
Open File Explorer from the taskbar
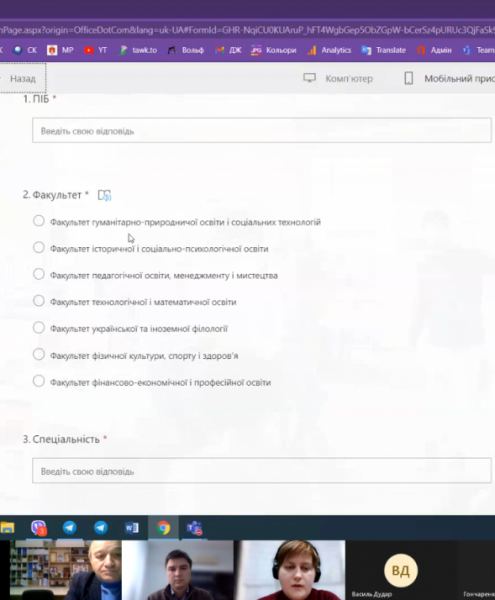[x=8, y=528]
